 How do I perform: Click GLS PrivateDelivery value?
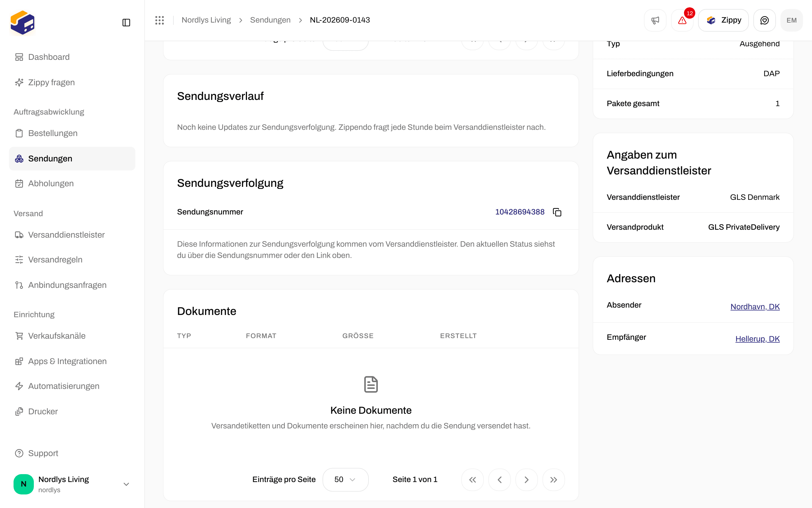click(743, 227)
